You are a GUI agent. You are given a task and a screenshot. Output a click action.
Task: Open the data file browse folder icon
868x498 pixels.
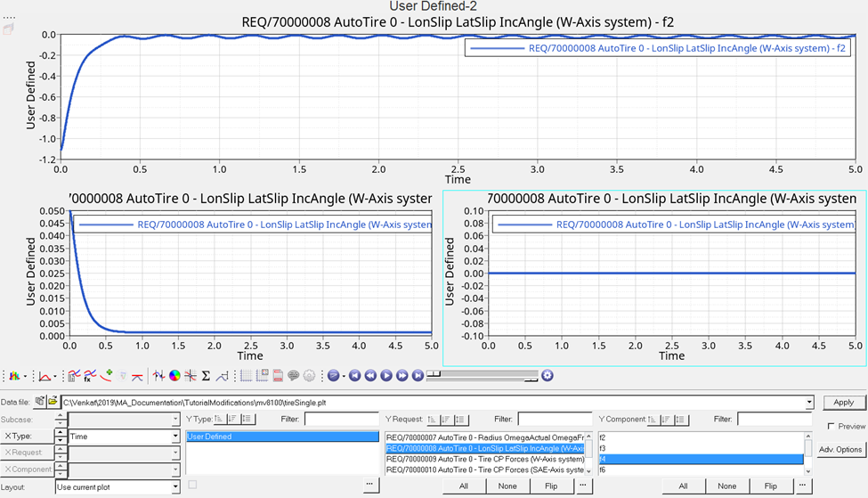53,403
